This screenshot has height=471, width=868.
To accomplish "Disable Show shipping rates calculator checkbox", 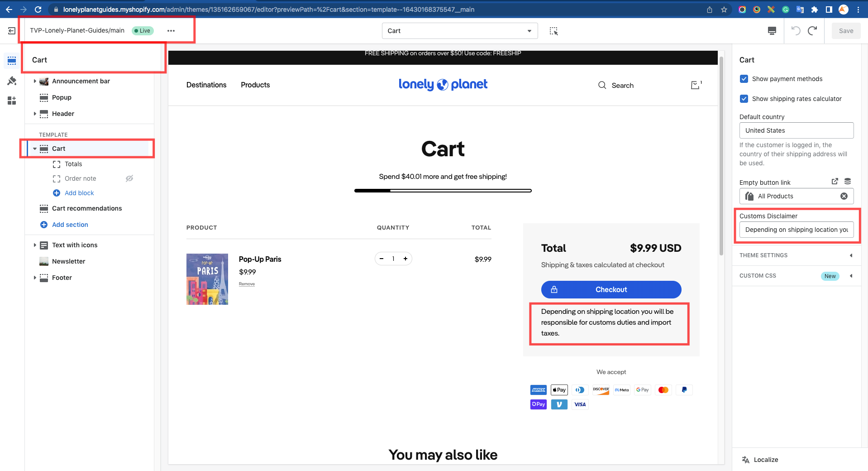I will pyautogui.click(x=744, y=99).
